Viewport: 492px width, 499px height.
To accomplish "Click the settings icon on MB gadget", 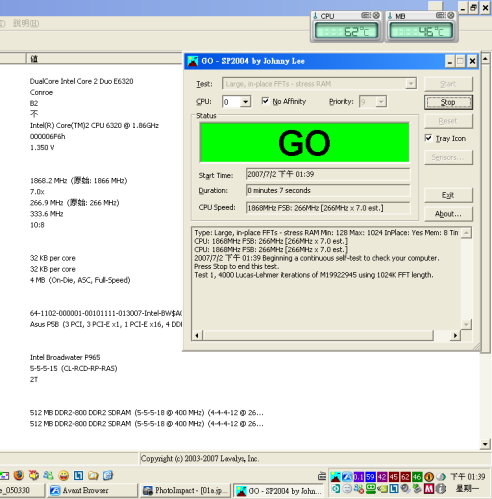I will (441, 15).
